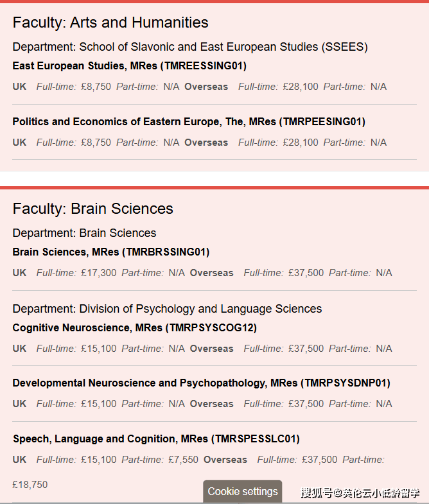Click Cognitive Neuroscience £37,500 overseas fee
This screenshot has height=504, width=429.
click(x=306, y=349)
